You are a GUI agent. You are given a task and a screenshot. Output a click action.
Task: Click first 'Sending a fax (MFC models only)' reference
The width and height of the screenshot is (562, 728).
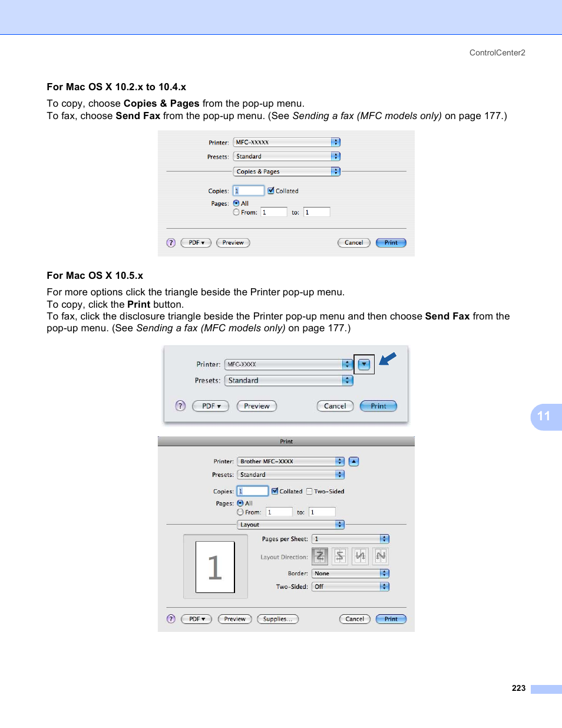tap(367, 116)
